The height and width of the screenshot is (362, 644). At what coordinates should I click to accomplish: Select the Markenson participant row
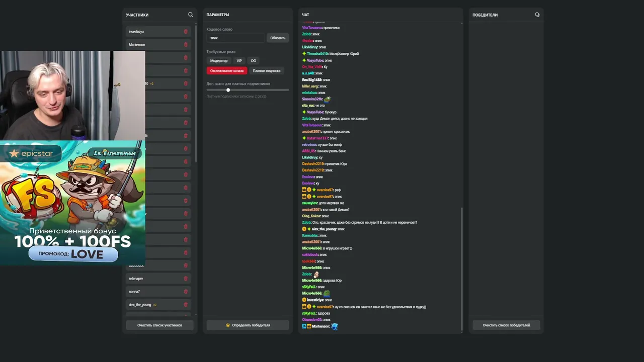click(x=158, y=44)
